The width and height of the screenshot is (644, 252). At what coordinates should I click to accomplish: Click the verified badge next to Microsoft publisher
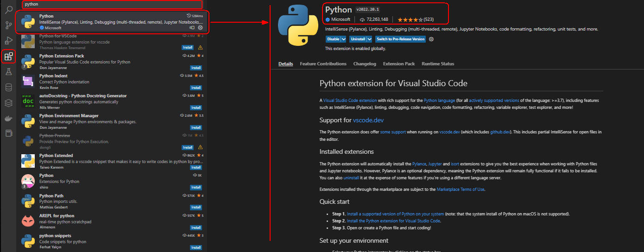point(328,19)
